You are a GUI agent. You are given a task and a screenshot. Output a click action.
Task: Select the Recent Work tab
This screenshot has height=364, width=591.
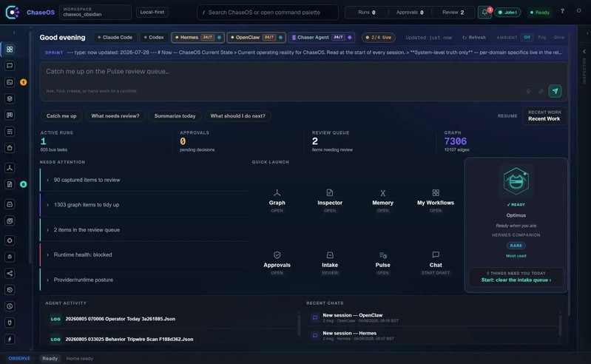544,115
